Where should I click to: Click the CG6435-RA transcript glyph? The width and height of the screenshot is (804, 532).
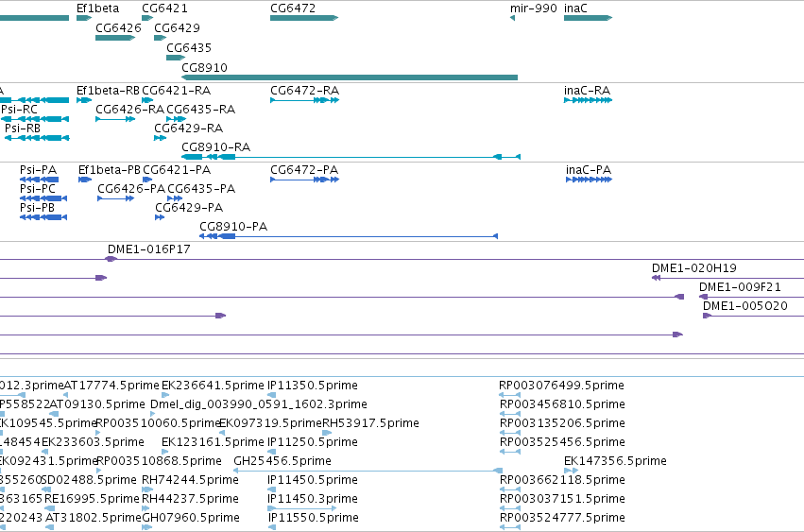(x=177, y=119)
